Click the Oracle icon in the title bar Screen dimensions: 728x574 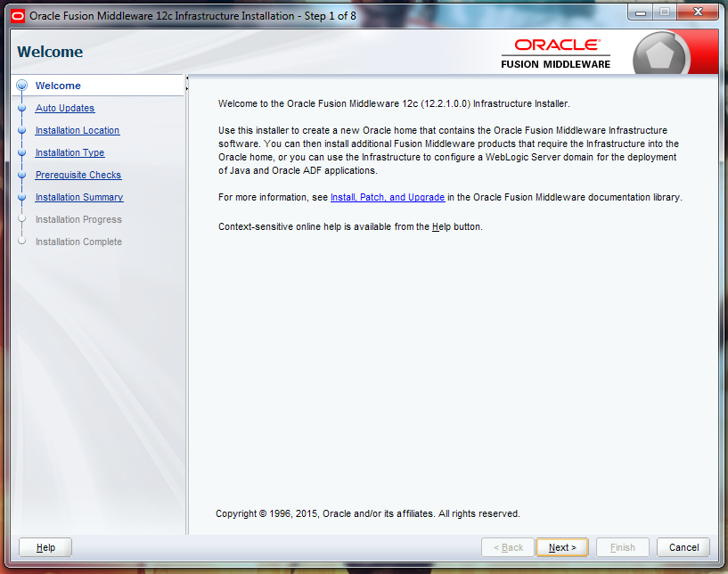(x=18, y=16)
